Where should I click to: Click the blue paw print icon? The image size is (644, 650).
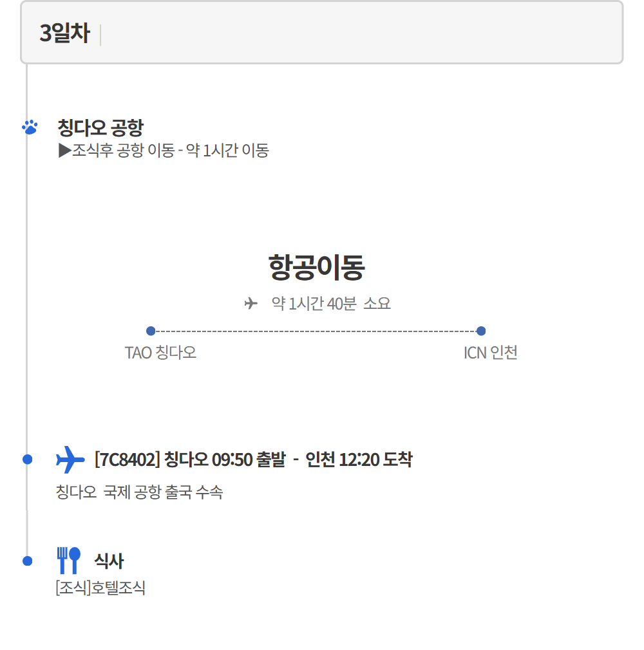[30, 127]
